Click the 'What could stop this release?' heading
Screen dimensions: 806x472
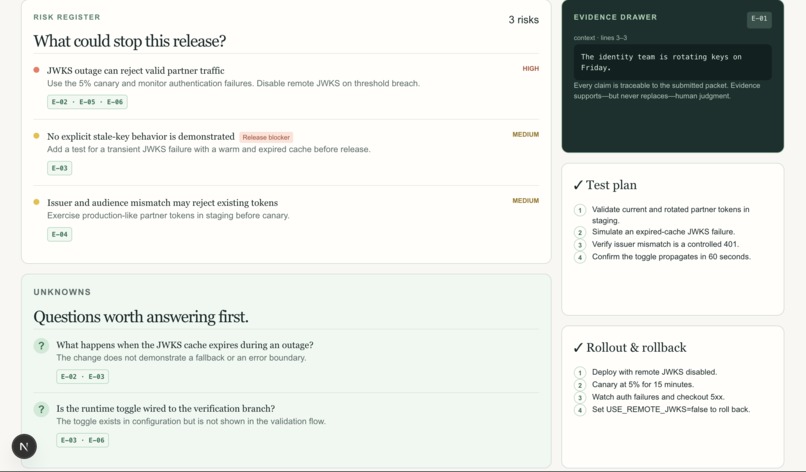click(130, 41)
